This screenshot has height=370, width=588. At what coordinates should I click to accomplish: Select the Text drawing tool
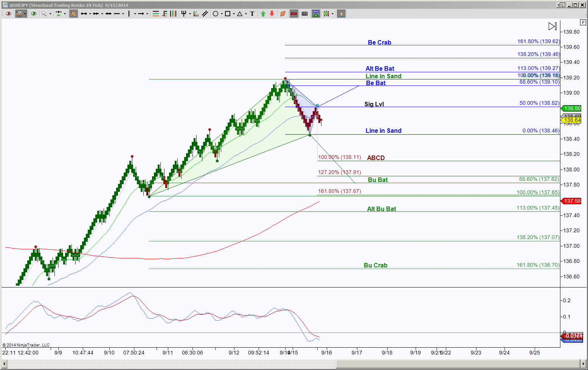coord(251,14)
